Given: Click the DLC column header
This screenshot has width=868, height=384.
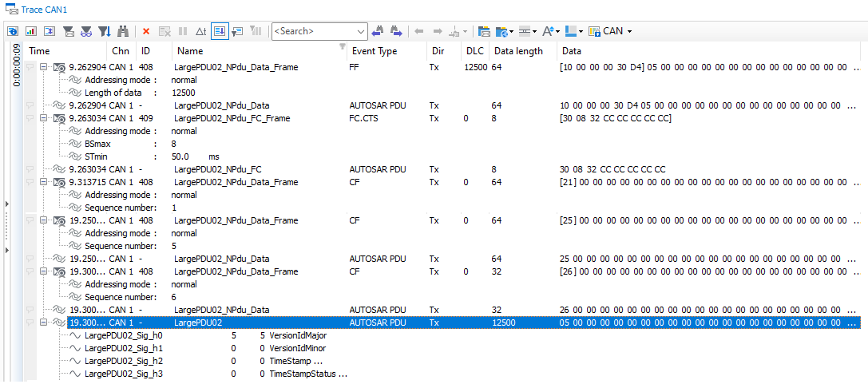Looking at the screenshot, I should (475, 51).
